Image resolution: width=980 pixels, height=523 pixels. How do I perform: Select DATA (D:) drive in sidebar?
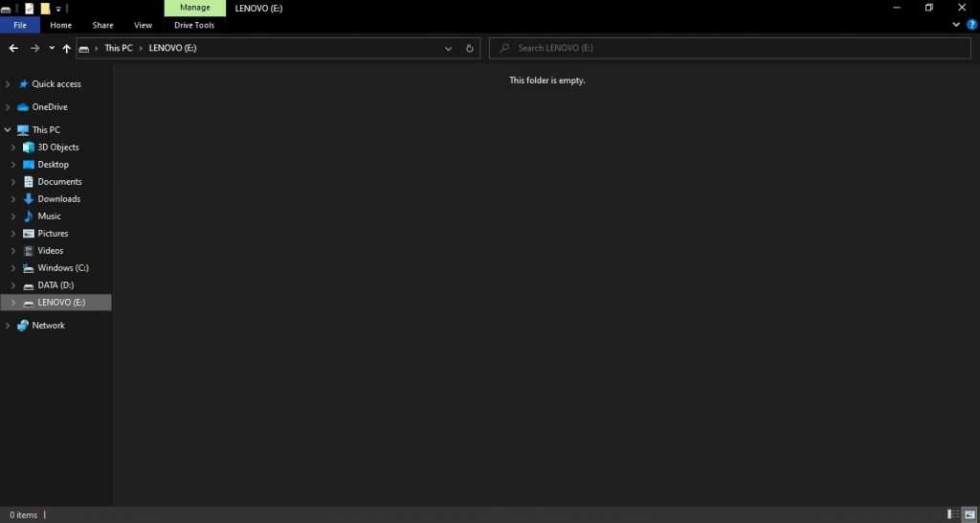coord(56,284)
